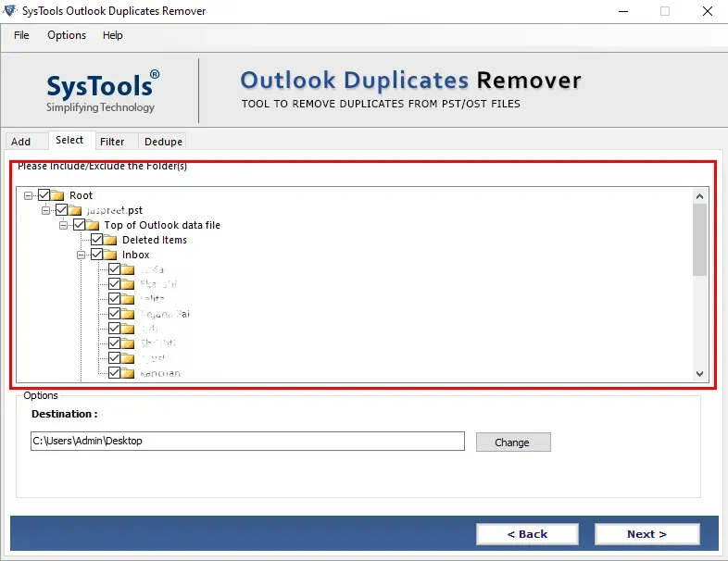
Task: Click the SysTools app icon in title bar
Action: [10, 11]
